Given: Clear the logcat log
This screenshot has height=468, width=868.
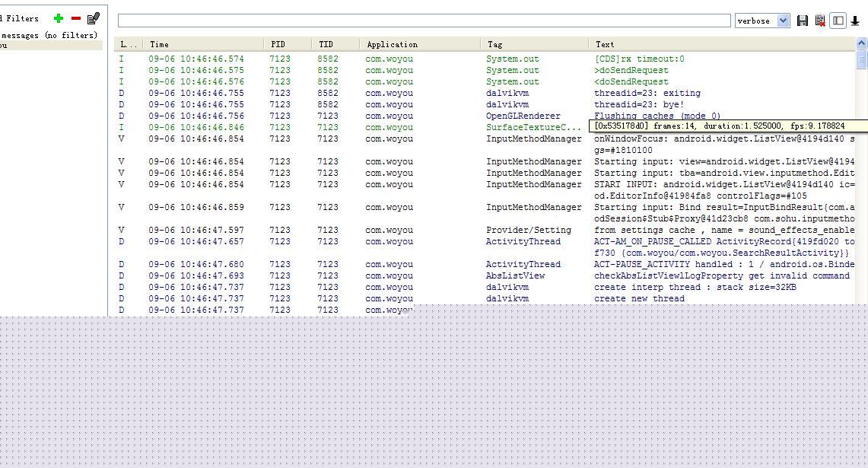Looking at the screenshot, I should point(820,21).
